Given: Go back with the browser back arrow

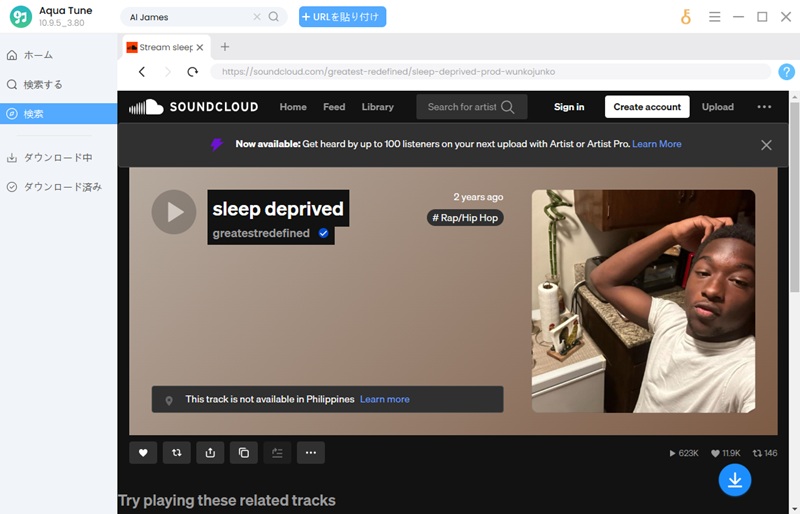Looking at the screenshot, I should click(x=142, y=72).
